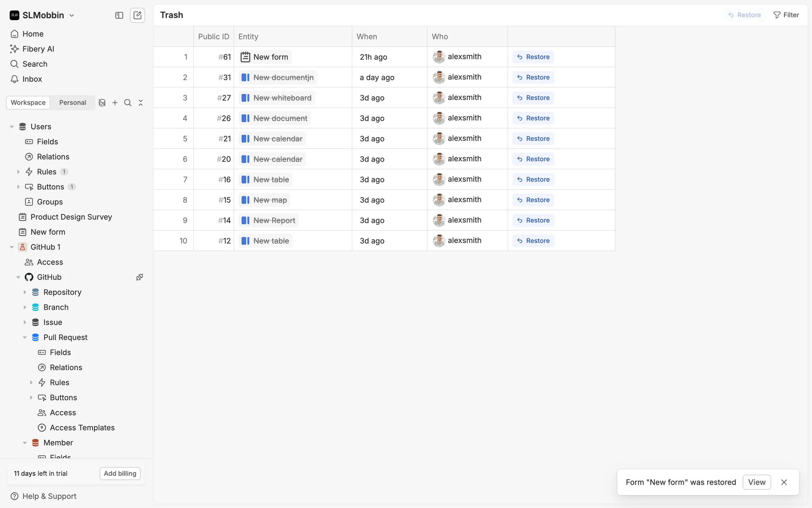Click View in the restored notification
Image resolution: width=812 pixels, height=508 pixels.
click(x=756, y=482)
